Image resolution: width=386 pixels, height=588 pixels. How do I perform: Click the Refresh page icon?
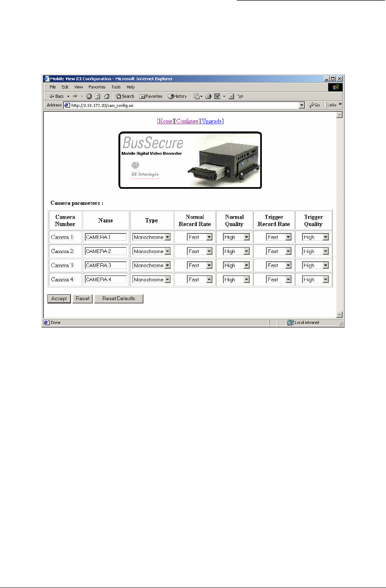point(98,96)
